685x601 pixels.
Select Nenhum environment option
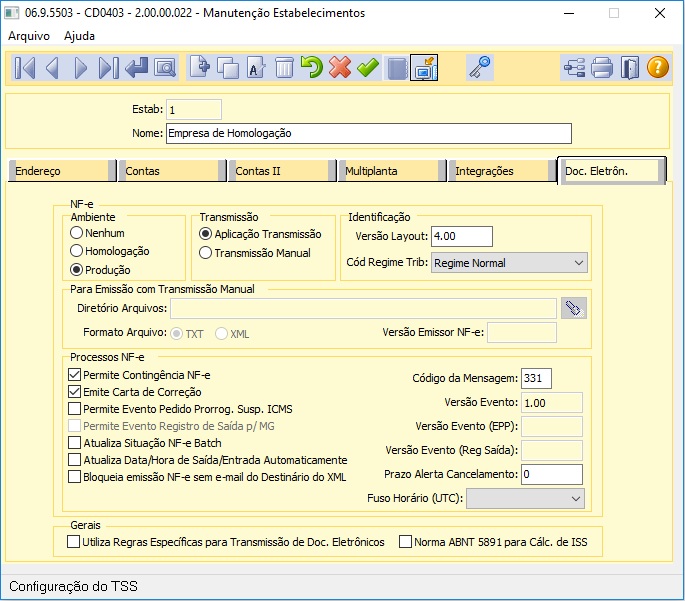(97, 233)
